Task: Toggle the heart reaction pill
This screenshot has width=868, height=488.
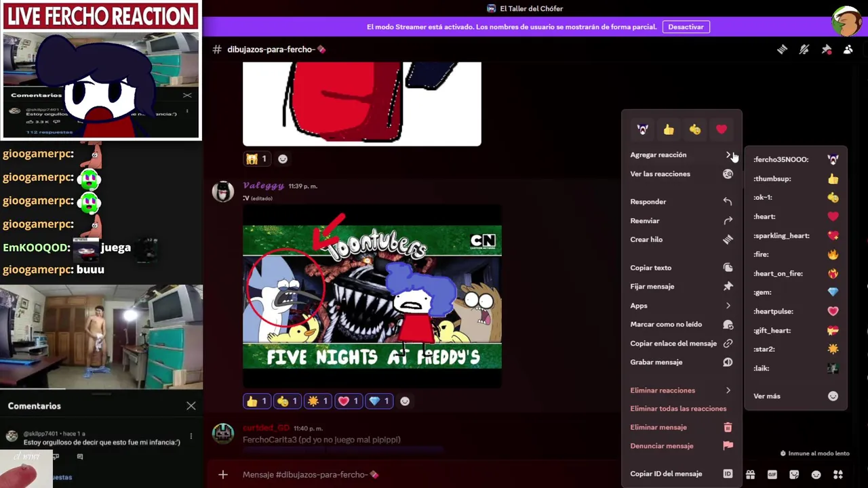Action: click(x=348, y=401)
